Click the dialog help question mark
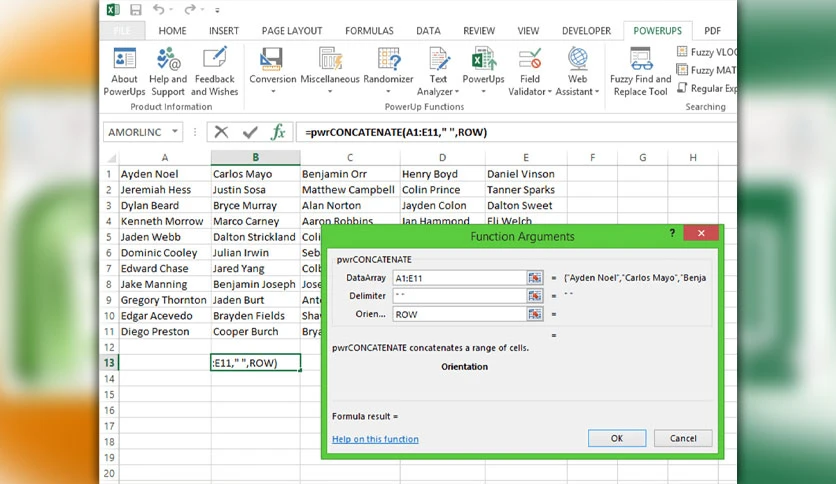The height and width of the screenshot is (484, 836). pyautogui.click(x=672, y=233)
